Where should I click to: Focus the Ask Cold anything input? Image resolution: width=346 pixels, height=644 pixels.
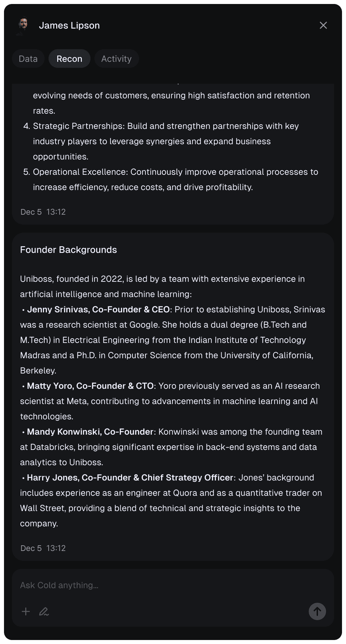(172, 586)
